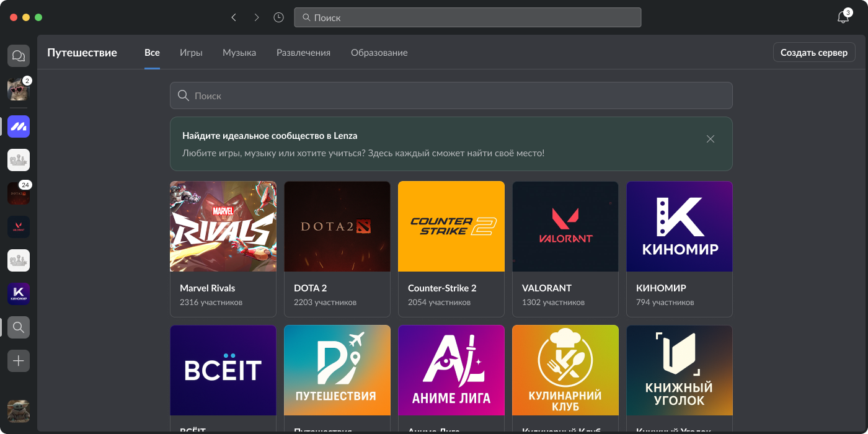Go back with the left arrow
The image size is (868, 434).
(234, 17)
